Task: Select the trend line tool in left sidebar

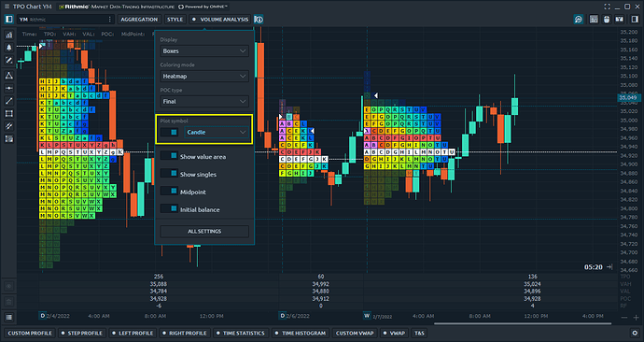Action: 8,101
